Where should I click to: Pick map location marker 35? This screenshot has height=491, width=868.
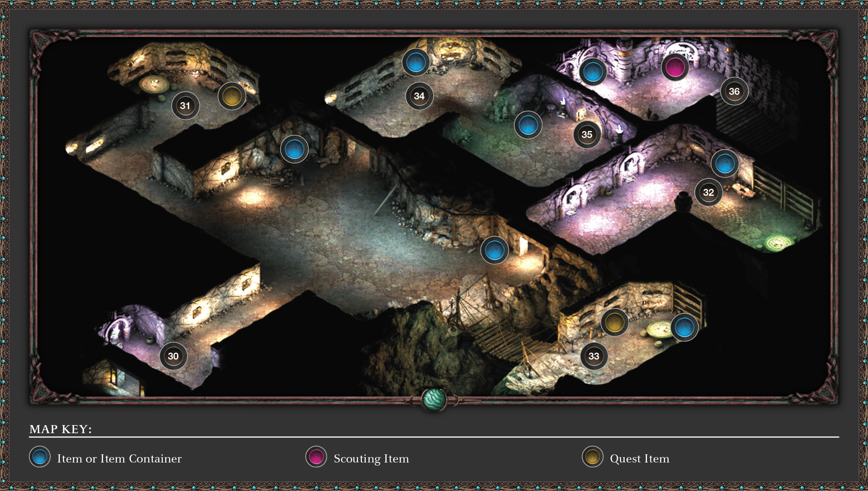[x=587, y=135]
